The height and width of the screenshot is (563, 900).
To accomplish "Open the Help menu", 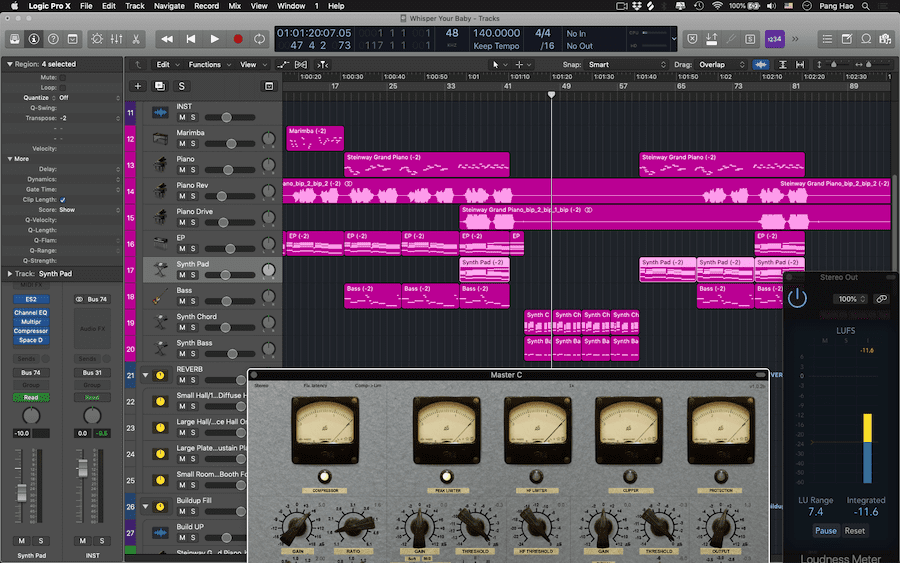I will (336, 6).
